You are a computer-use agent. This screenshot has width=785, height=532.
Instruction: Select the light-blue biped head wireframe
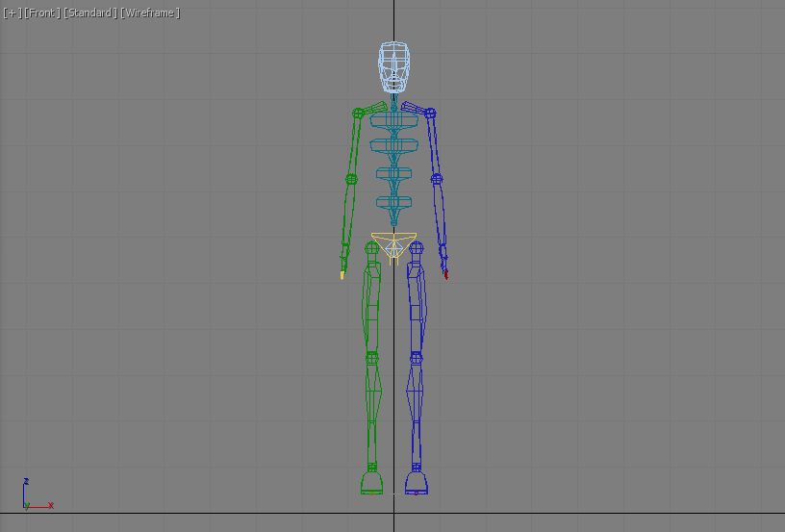pyautogui.click(x=394, y=67)
